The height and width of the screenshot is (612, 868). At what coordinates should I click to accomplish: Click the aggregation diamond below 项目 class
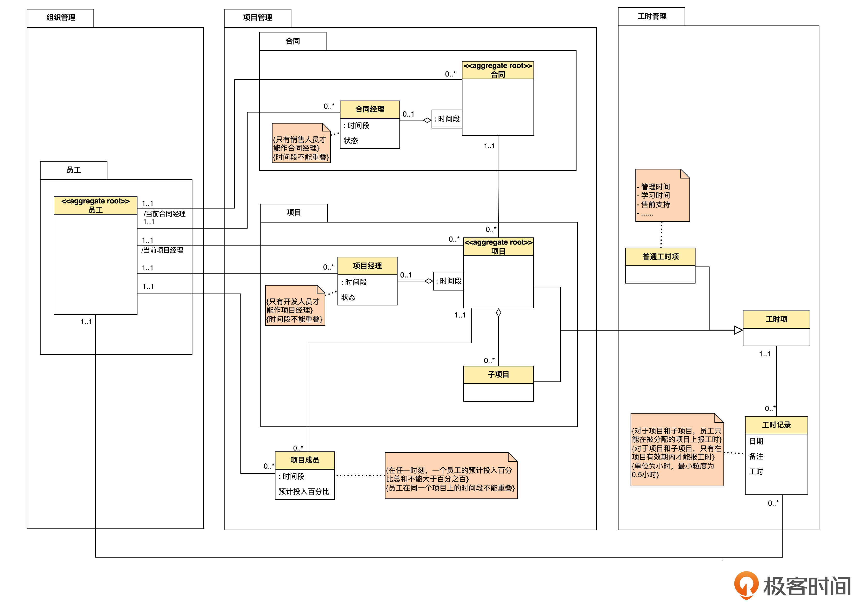click(498, 313)
